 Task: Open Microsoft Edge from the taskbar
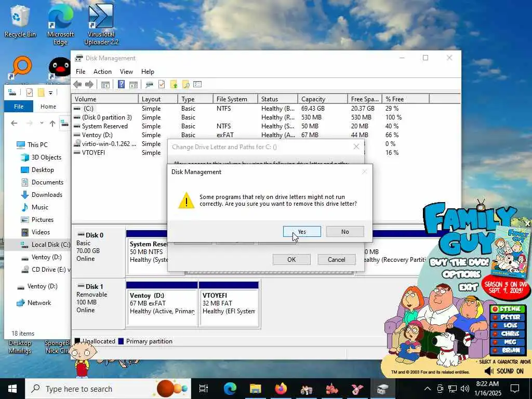pos(230,389)
